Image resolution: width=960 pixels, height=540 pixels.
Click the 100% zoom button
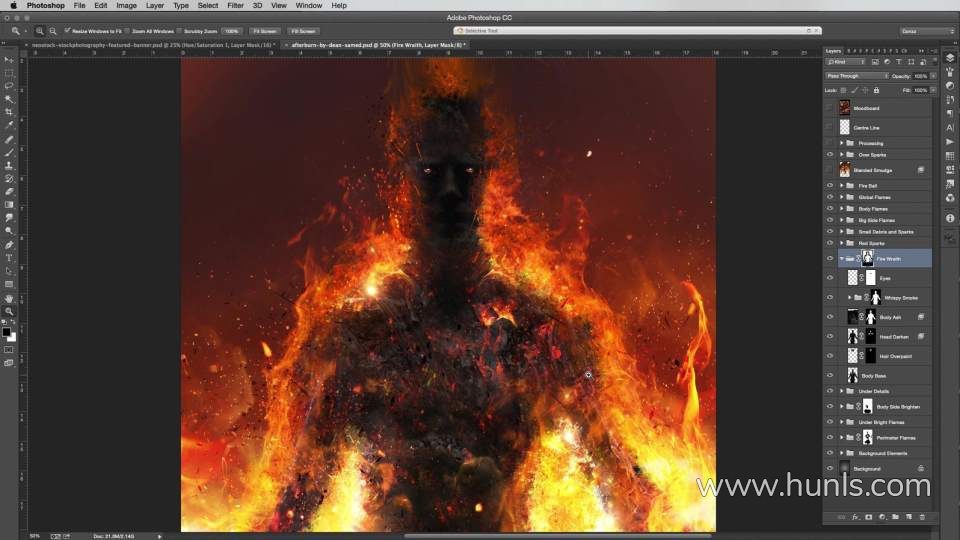pos(231,31)
